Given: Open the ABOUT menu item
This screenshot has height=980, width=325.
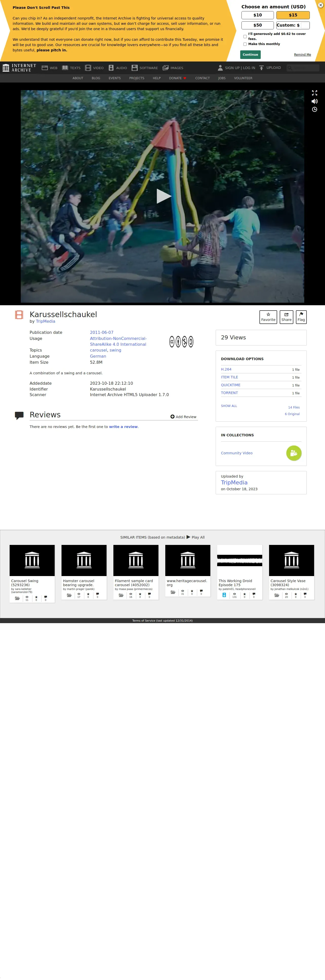Looking at the screenshot, I should coord(78,78).
